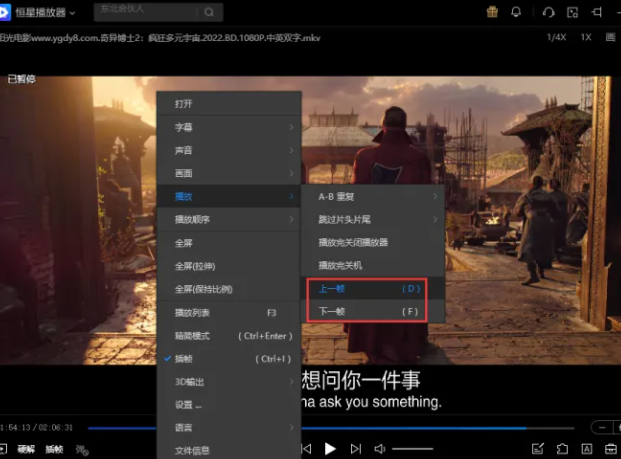Click the search input field

click(x=145, y=12)
